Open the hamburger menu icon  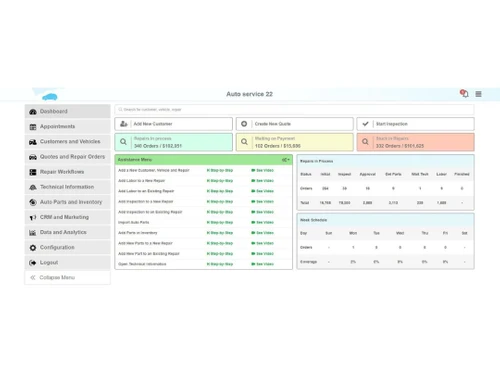pyautogui.click(x=478, y=94)
